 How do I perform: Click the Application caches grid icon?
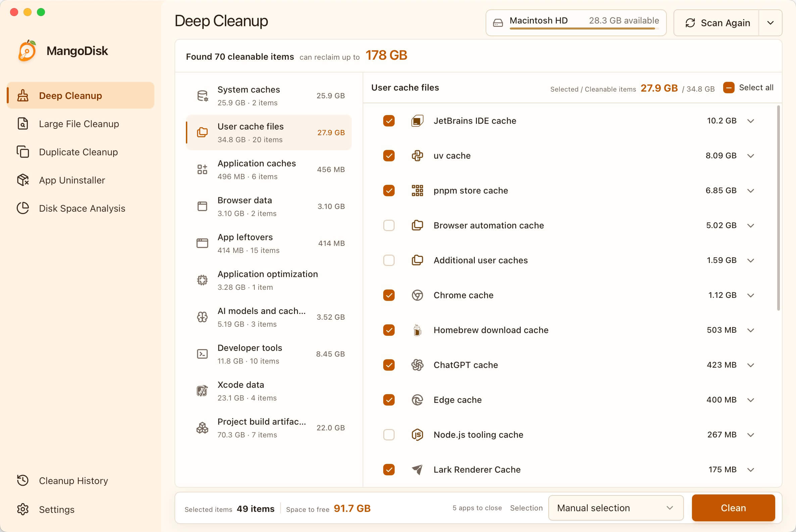(202, 170)
